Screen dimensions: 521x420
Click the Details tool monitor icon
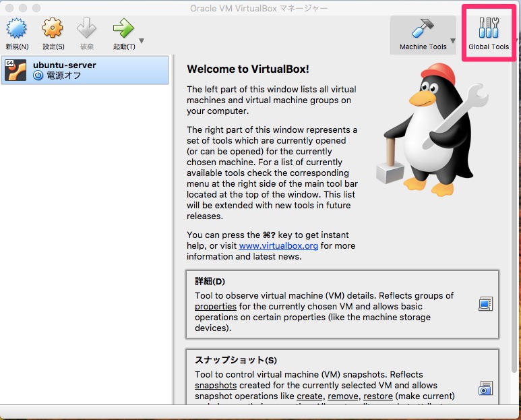[485, 304]
